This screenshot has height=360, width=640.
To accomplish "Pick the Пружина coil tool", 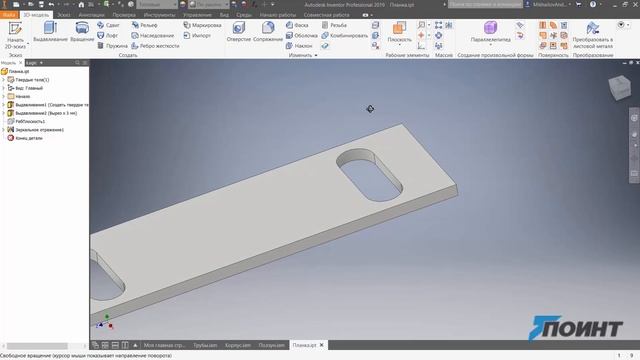I will pyautogui.click(x=112, y=46).
